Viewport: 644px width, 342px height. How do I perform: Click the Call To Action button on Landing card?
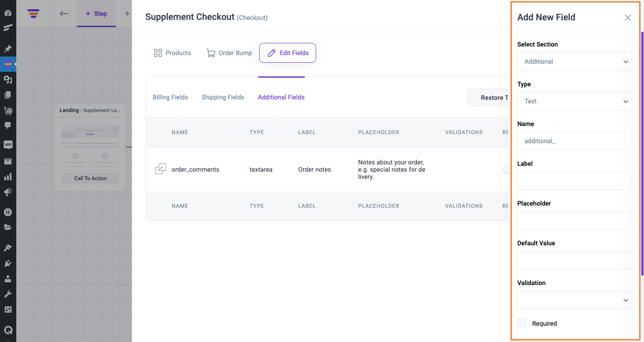[x=90, y=178]
